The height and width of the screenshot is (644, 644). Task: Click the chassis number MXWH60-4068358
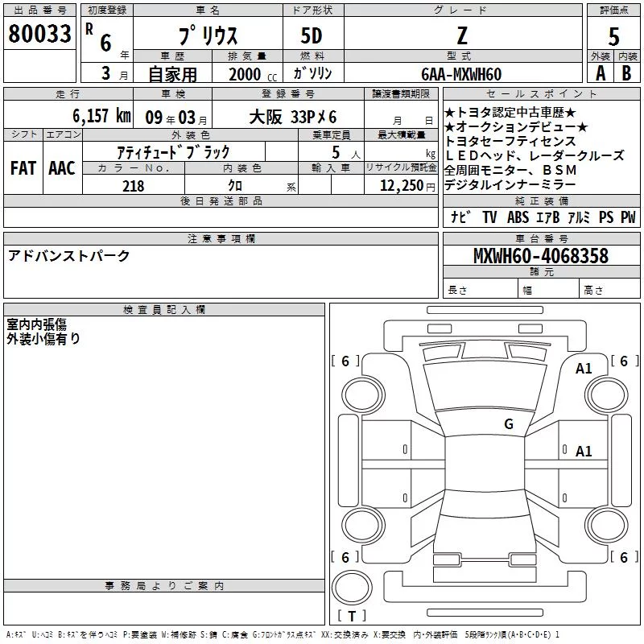click(541, 256)
